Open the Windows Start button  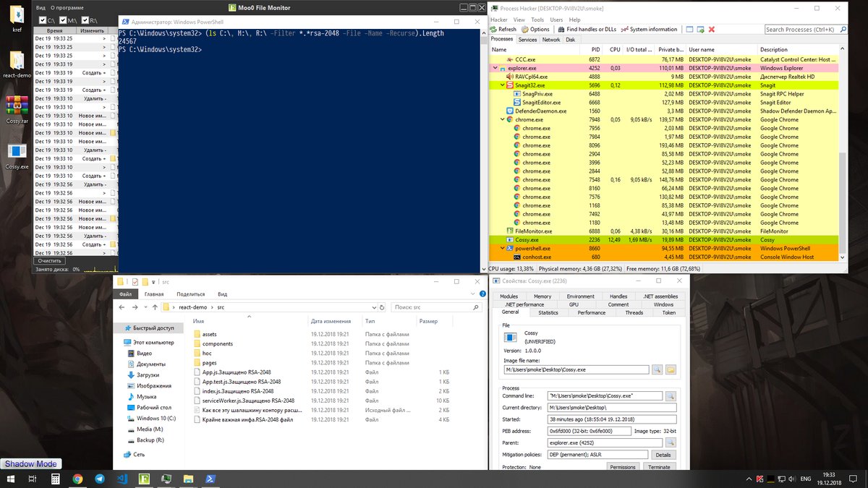click(10, 479)
